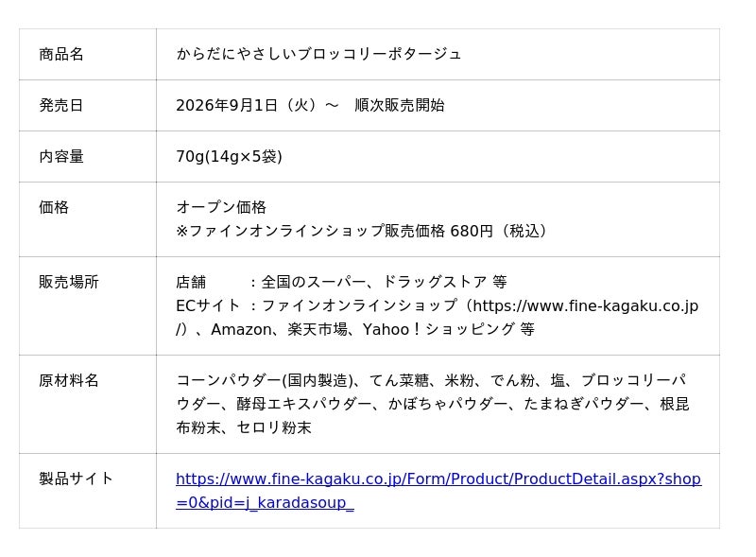Click the オープン価格 text
Viewport: 756px width, 557px height.
click(x=221, y=207)
